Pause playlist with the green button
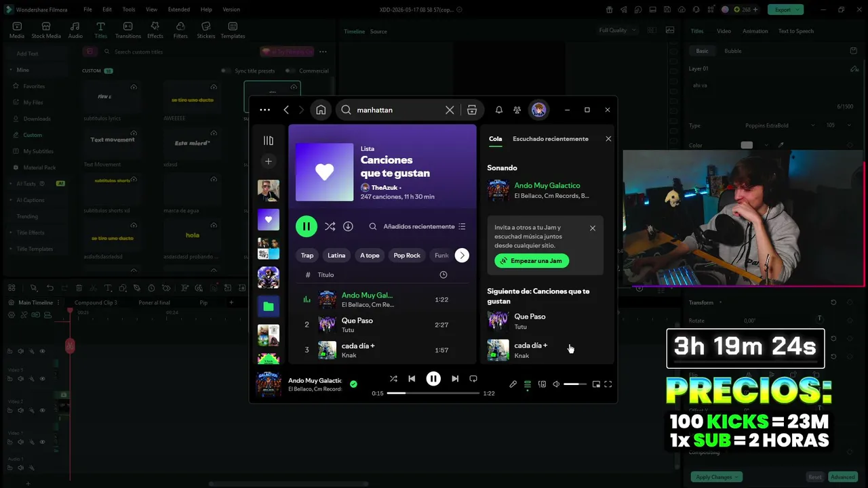The image size is (868, 488). pos(307,226)
